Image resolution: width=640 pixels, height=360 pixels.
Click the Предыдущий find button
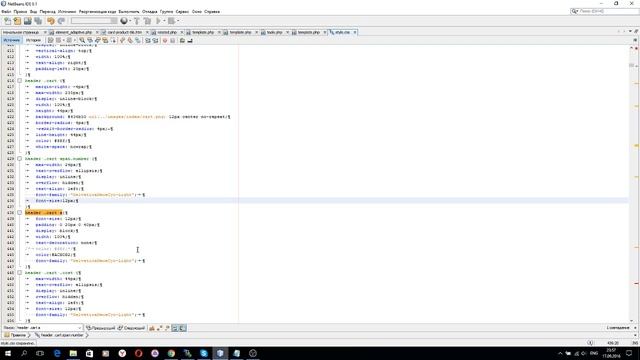click(101, 328)
